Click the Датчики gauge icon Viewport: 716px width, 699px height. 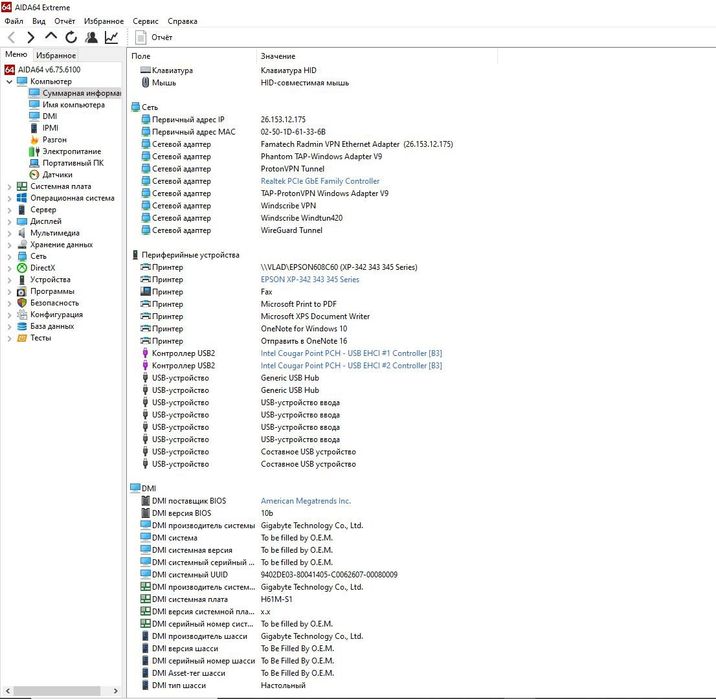click(34, 174)
